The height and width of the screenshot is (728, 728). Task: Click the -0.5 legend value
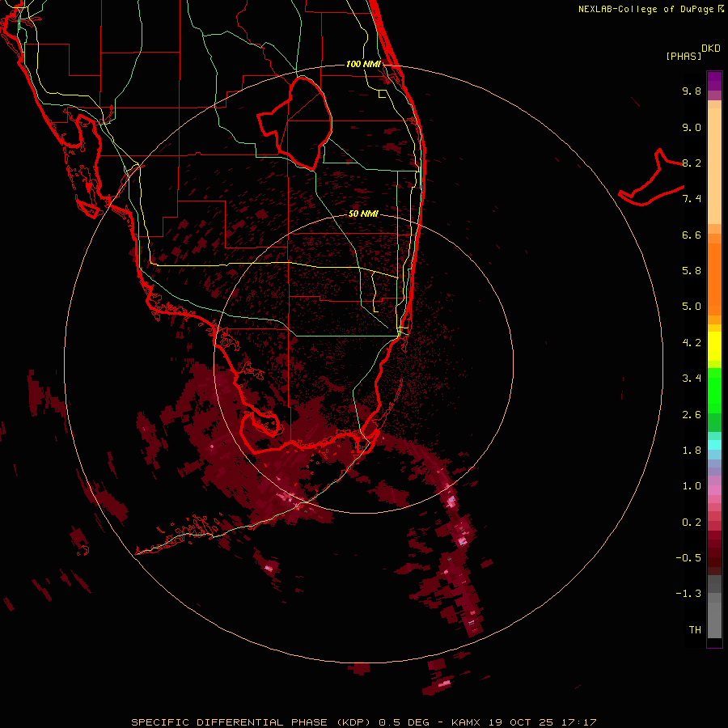coord(688,558)
